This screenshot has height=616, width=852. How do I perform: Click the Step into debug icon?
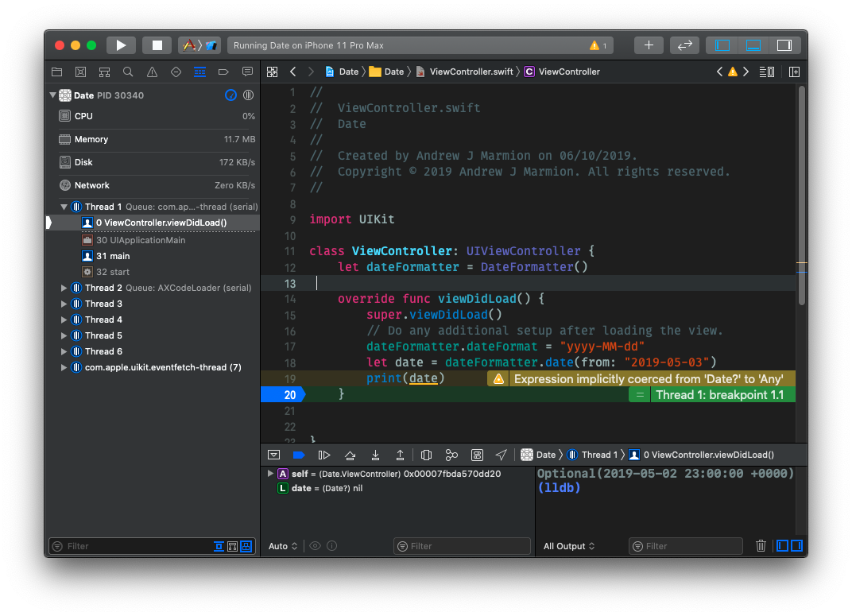click(x=375, y=455)
